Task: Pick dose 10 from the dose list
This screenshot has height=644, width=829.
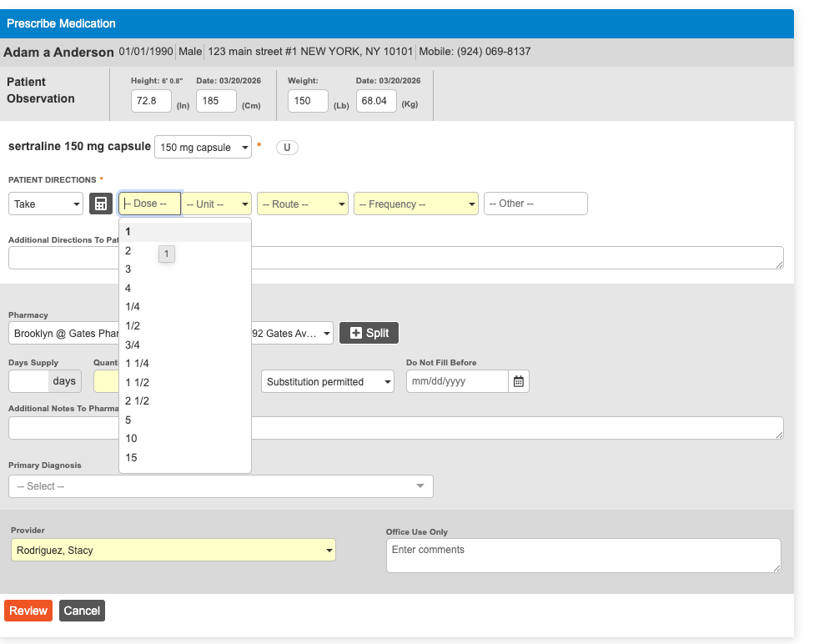Action: click(x=132, y=439)
